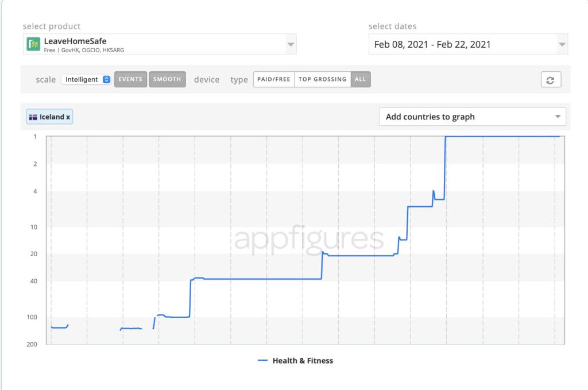
Task: Toggle the EVENTS button
Action: pos(130,79)
